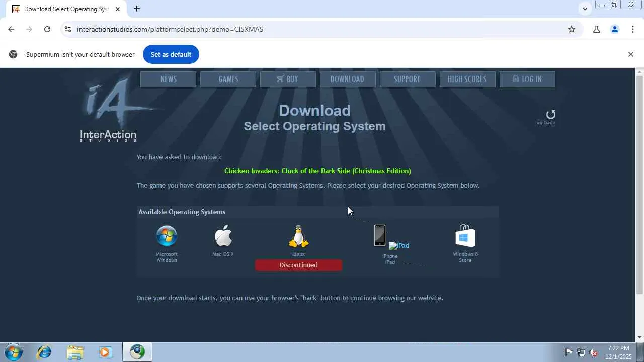Dismiss the default browser notification bar
Viewport: 644px width, 362px height.
pyautogui.click(x=631, y=54)
